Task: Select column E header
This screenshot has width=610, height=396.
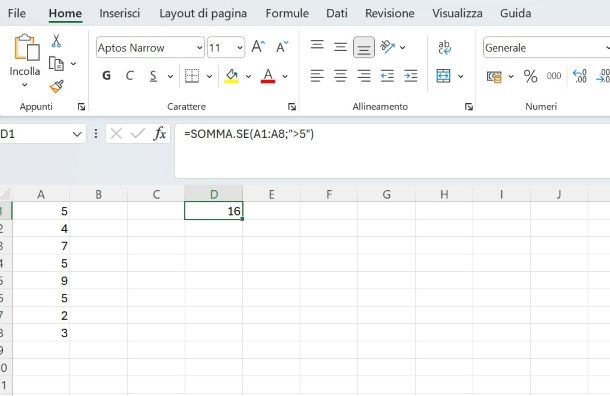Action: coord(271,194)
